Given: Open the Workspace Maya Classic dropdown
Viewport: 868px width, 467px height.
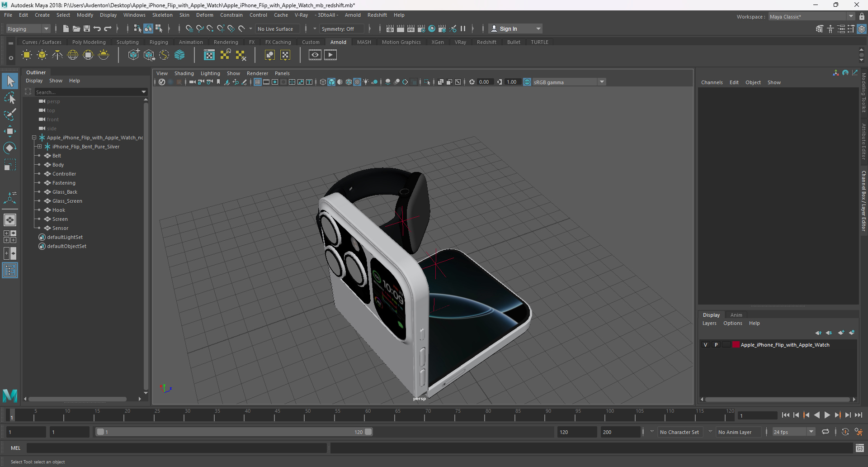Looking at the screenshot, I should [811, 17].
